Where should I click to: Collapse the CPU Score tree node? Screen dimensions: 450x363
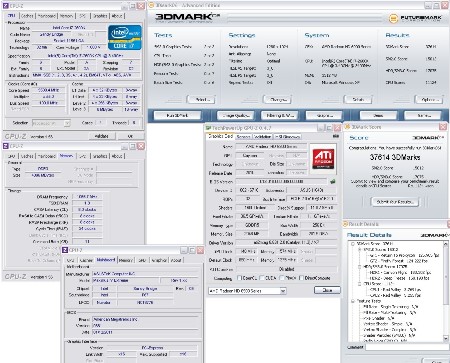pos(359,284)
